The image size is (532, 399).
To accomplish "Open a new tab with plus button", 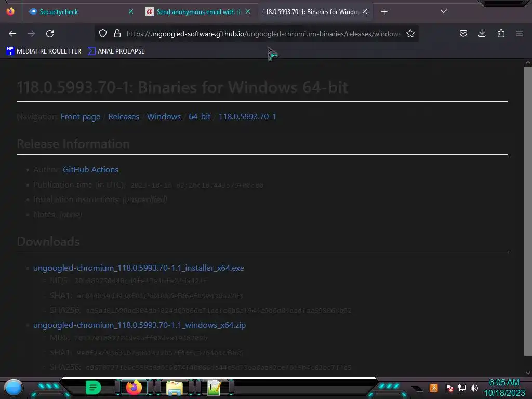I will pyautogui.click(x=384, y=12).
